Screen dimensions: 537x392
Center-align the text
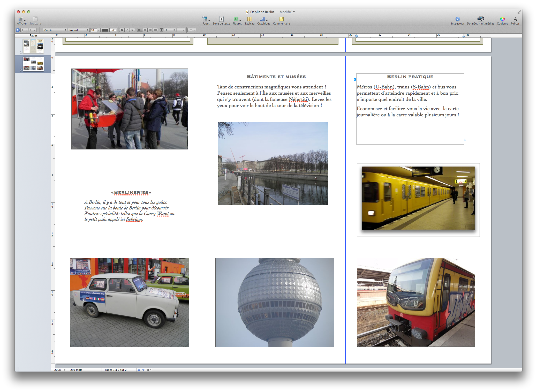(145, 30)
